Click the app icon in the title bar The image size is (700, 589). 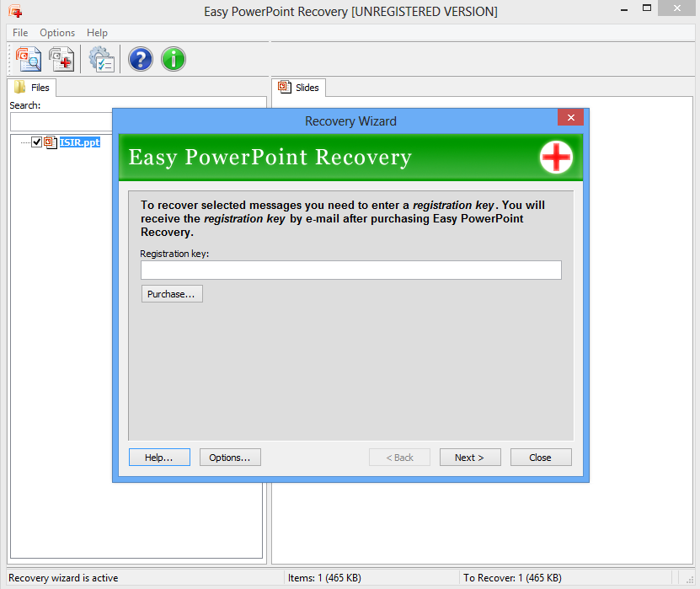click(x=15, y=11)
